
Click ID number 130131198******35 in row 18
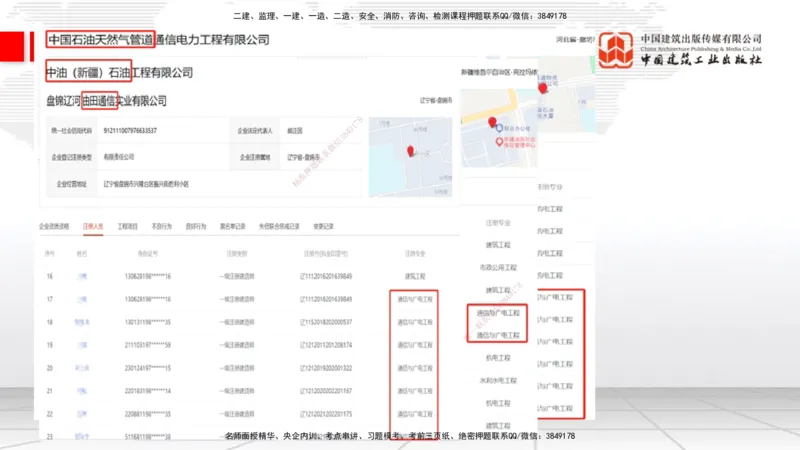147,322
